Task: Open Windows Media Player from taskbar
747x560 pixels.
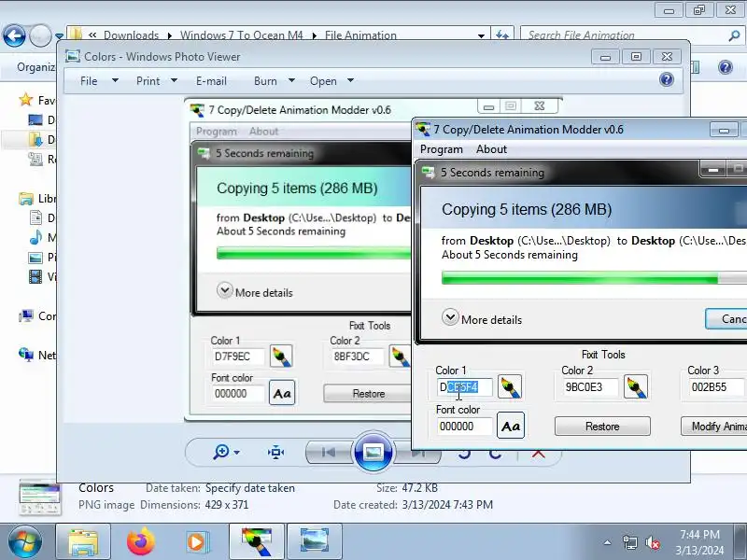Action: pyautogui.click(x=196, y=542)
